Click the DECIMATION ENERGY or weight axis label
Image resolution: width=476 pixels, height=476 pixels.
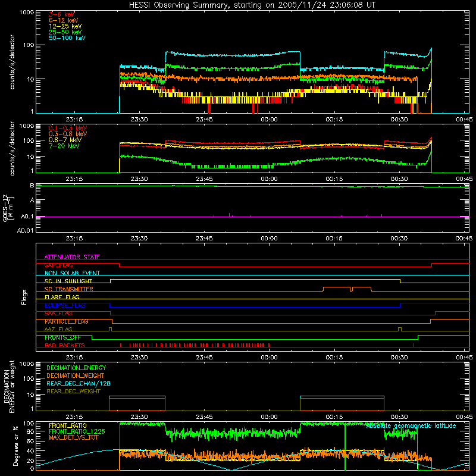click(9, 387)
